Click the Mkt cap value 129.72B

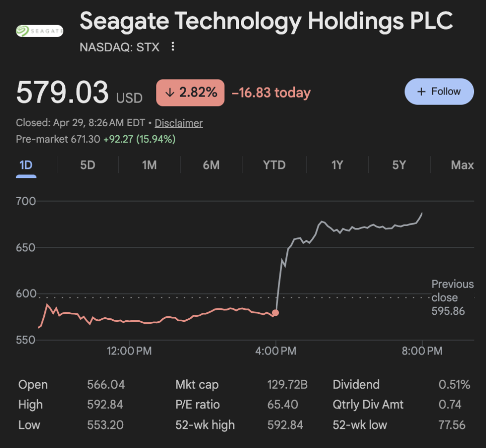click(287, 385)
